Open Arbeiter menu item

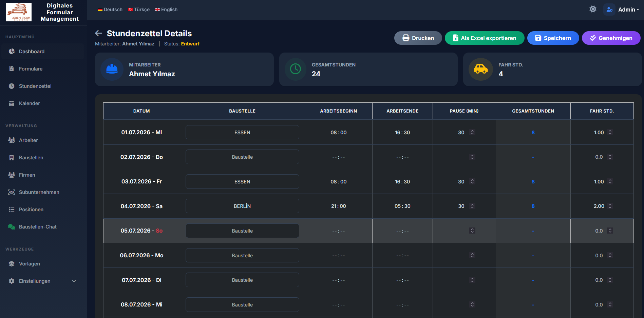(43, 140)
